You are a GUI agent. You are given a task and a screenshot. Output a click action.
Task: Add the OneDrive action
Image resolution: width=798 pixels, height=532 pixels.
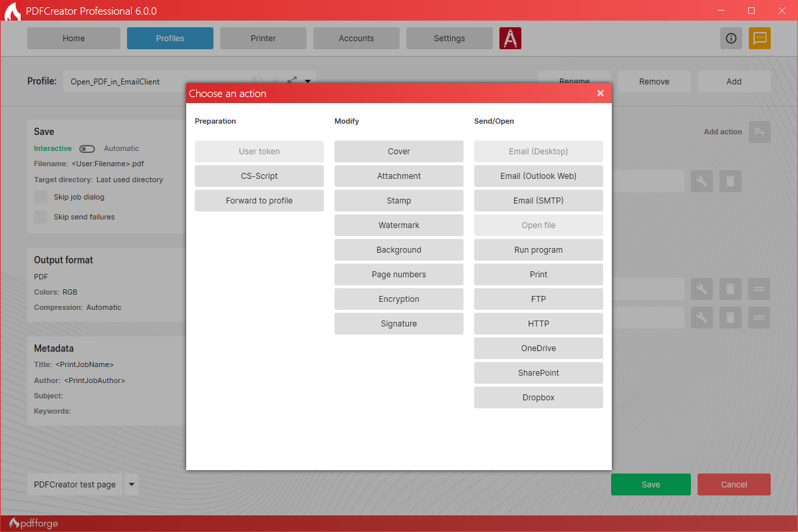pyautogui.click(x=539, y=348)
